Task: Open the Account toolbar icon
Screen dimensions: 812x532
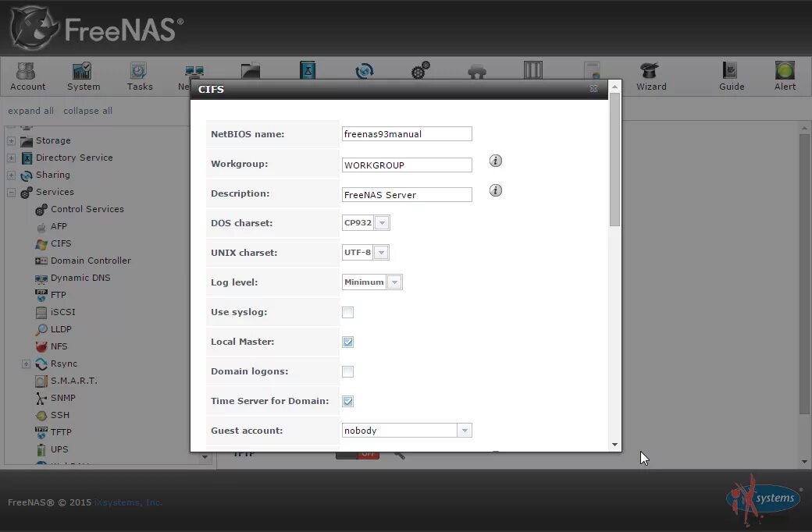Action: coord(27,76)
